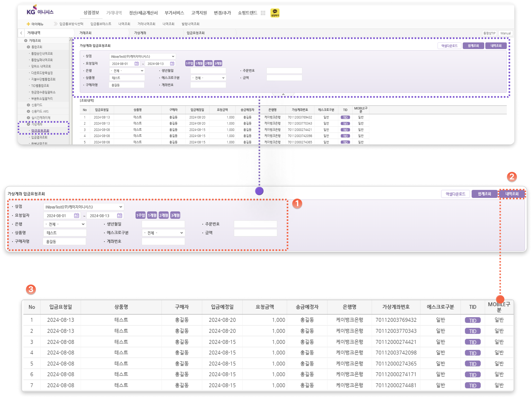
Task: Collapse the search form with the up chevron
Action: coord(283,95)
